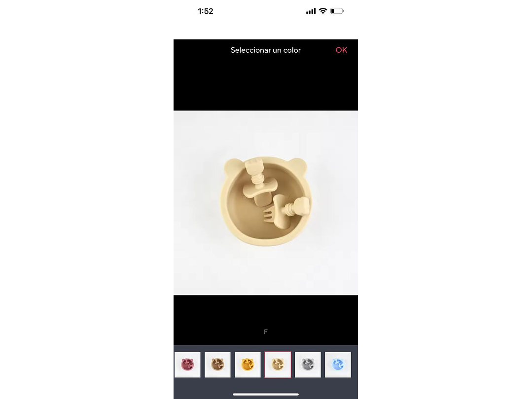Tap the 1:52 clock in status bar
532x399 pixels.
point(206,11)
